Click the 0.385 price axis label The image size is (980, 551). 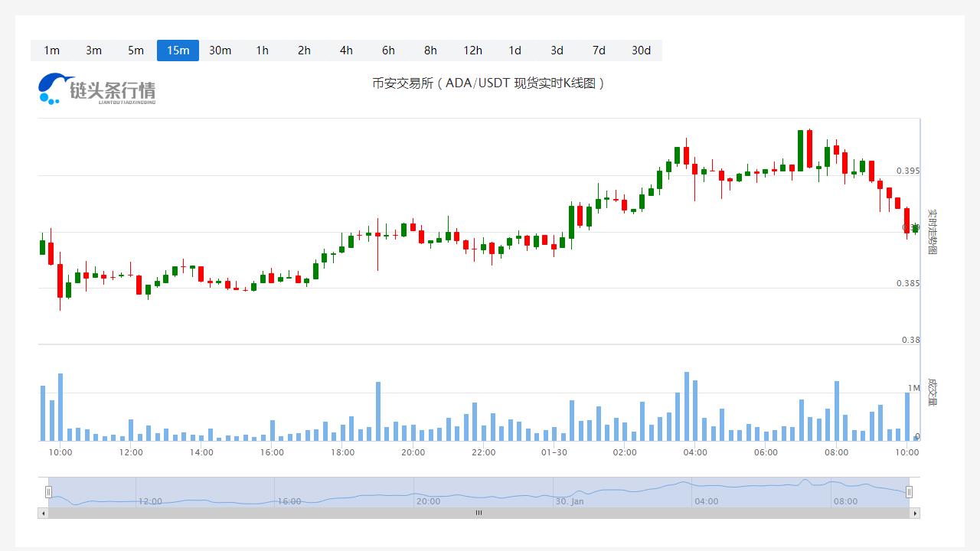[x=908, y=283]
